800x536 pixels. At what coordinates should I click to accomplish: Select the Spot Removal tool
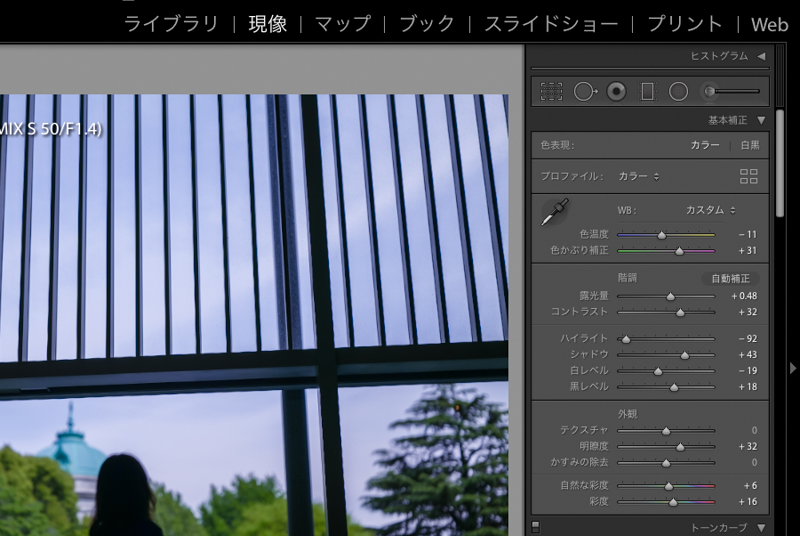[x=585, y=92]
